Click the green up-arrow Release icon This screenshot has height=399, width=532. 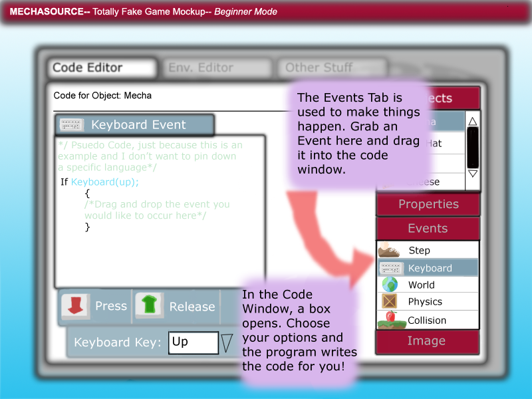point(150,307)
